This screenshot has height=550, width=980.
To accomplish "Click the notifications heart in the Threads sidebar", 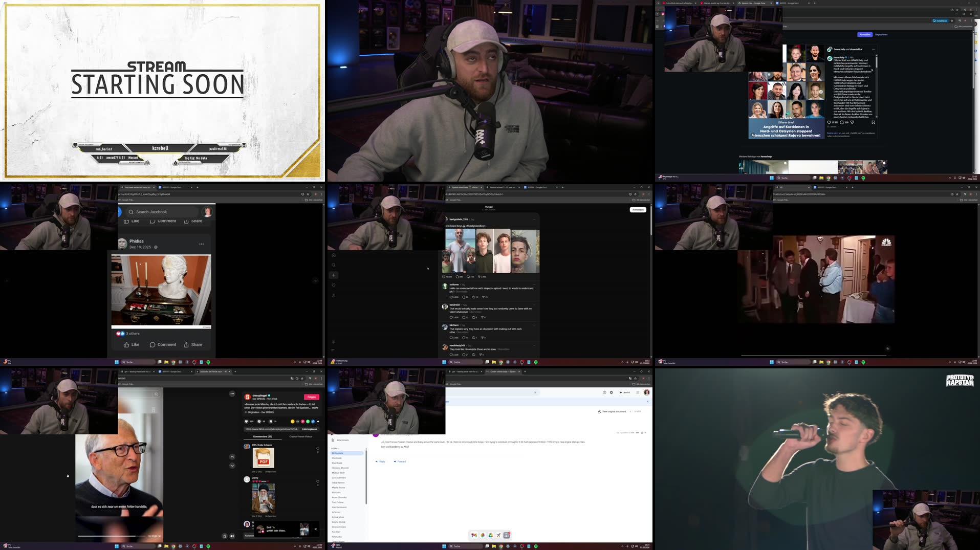I will click(x=334, y=285).
